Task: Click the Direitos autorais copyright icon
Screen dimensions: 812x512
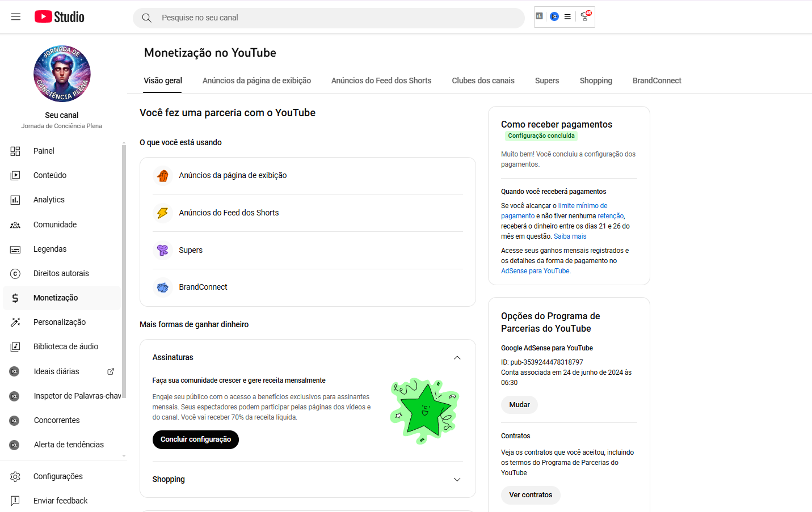Action: pos(15,273)
